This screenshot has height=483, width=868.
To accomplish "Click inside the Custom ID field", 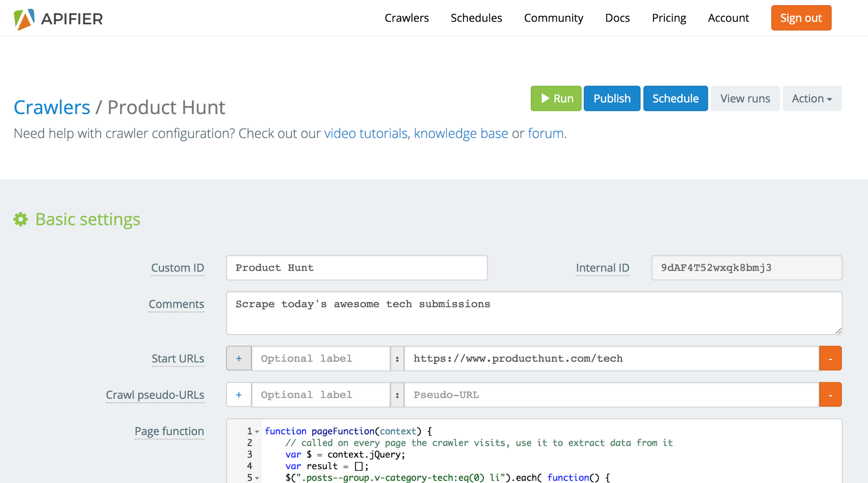I will (x=356, y=268).
